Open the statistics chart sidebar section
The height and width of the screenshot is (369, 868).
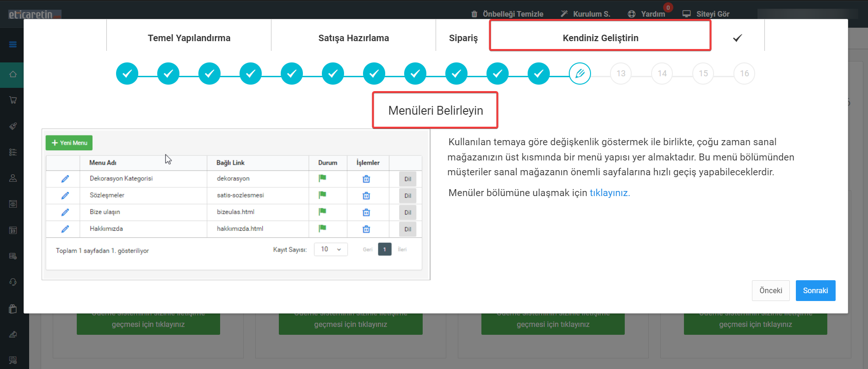tap(13, 334)
